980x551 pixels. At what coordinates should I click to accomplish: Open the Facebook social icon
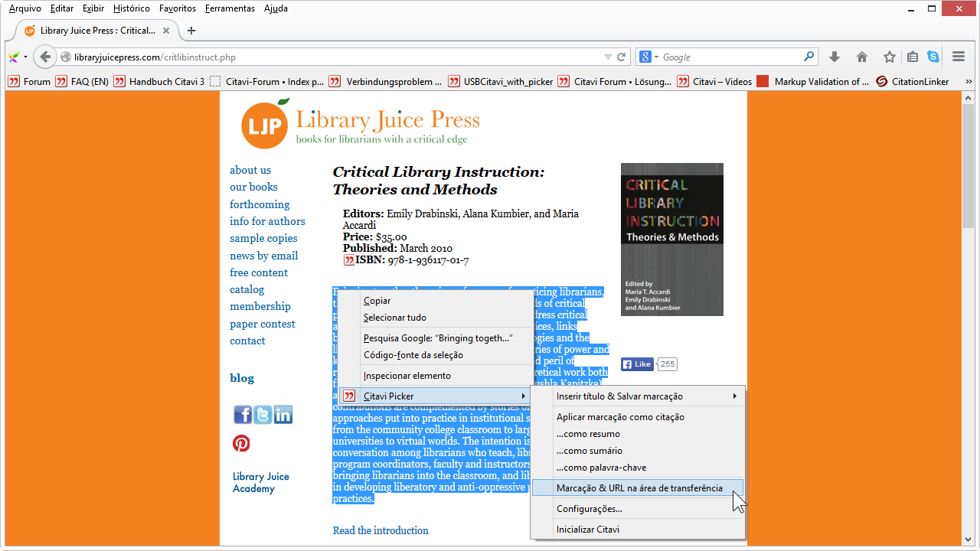point(243,415)
